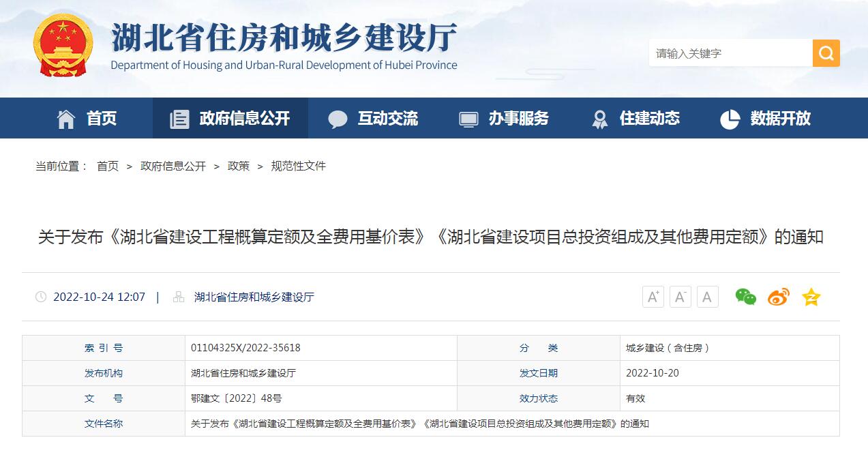Share article via WeChat icon
Viewport: 868px width, 457px height.
pyautogui.click(x=745, y=297)
